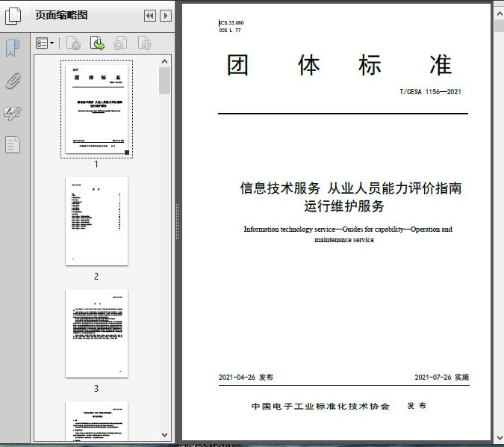The image size is (504, 447).
Task: Click the extract pages green arrow icon
Action: click(x=97, y=43)
